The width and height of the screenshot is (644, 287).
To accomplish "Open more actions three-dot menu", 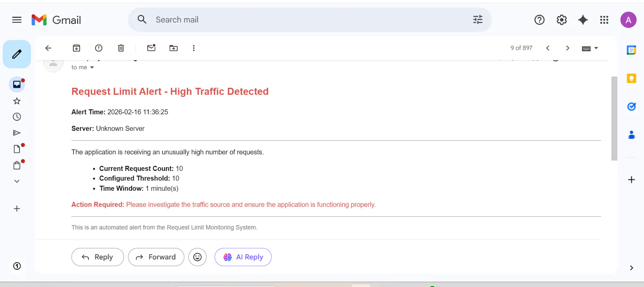I will pyautogui.click(x=194, y=48).
